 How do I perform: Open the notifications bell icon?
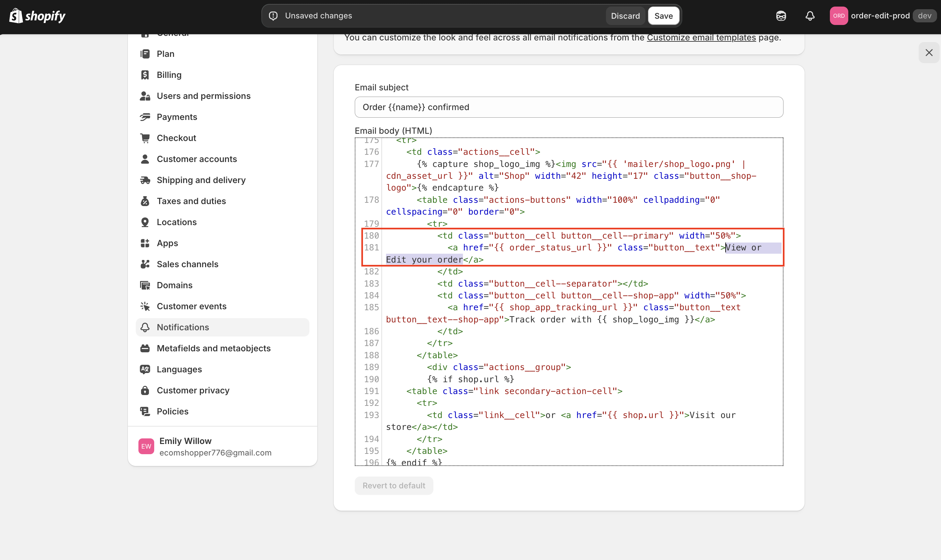point(809,16)
